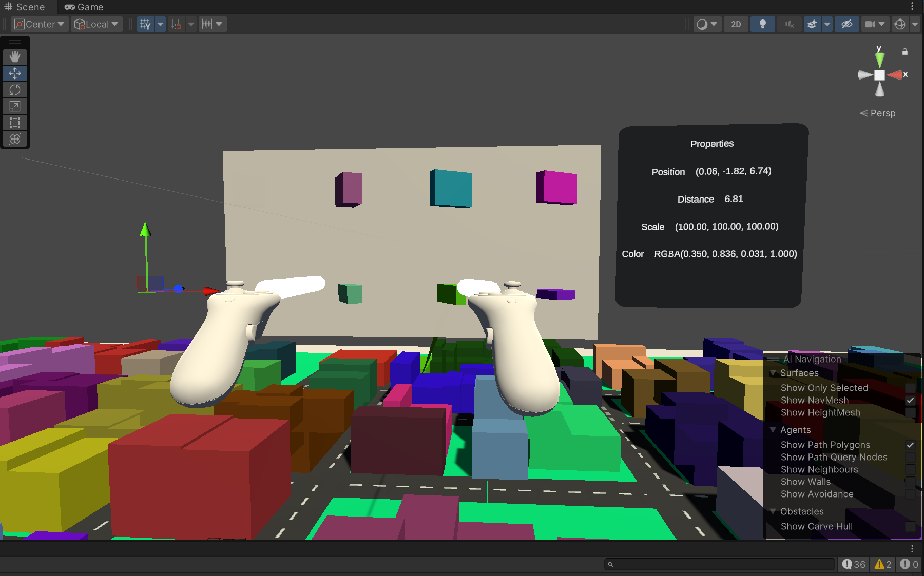924x576 pixels.
Task: Toggle scene view lighting
Action: (x=762, y=24)
